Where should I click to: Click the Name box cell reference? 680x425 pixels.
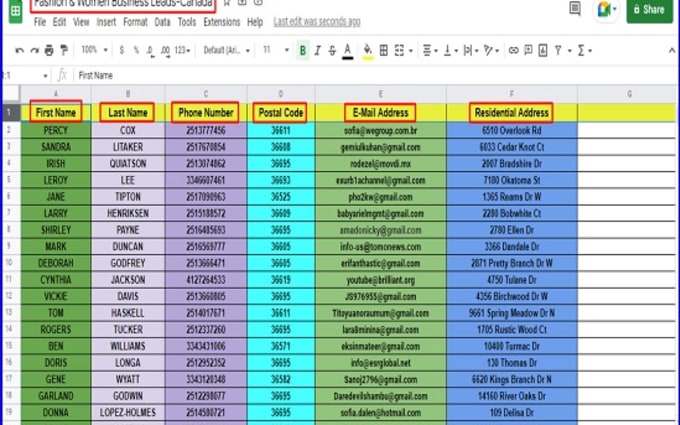point(25,76)
